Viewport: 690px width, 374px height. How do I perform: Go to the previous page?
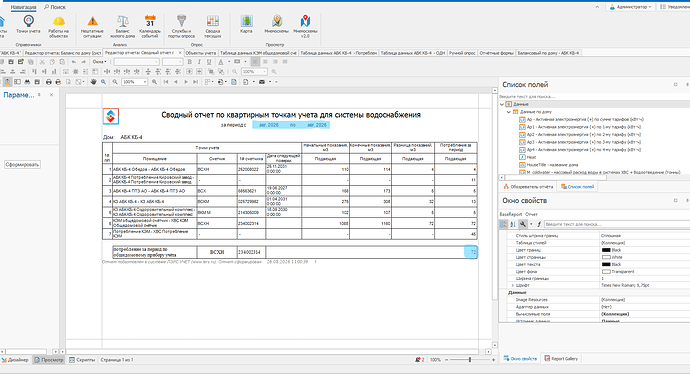tap(176, 82)
